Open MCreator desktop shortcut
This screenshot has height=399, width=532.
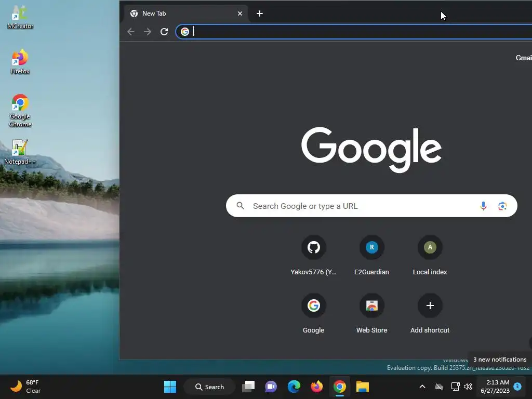pos(20,17)
